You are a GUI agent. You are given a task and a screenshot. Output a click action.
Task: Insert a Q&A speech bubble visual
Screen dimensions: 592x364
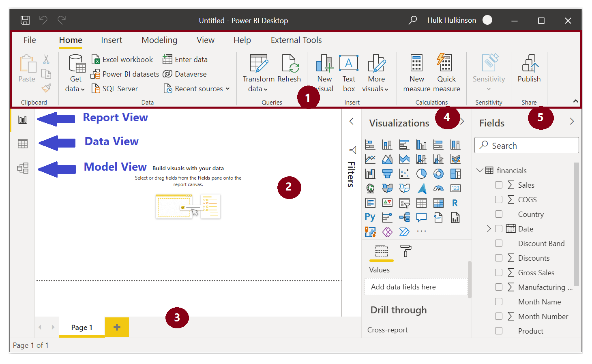[x=421, y=217]
